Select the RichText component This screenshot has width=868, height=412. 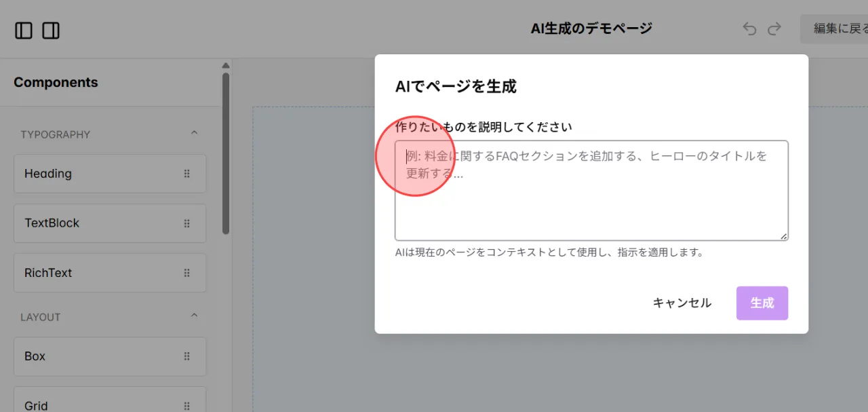point(110,273)
